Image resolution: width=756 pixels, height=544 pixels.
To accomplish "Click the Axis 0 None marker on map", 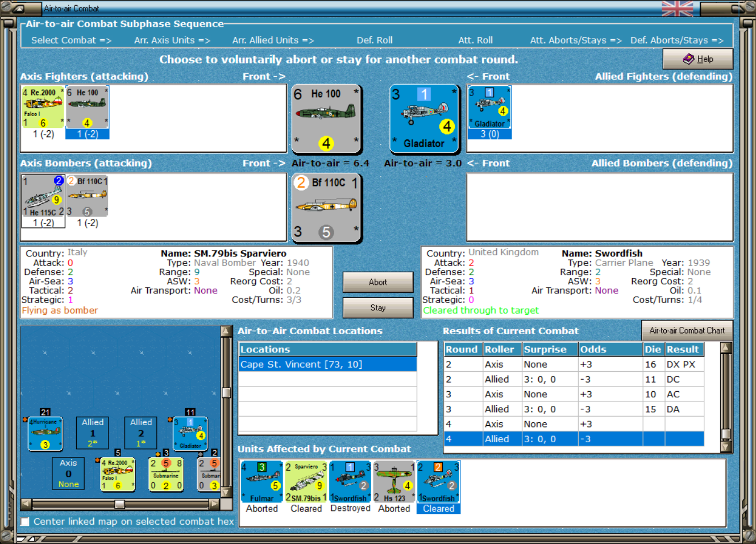I will (x=68, y=474).
